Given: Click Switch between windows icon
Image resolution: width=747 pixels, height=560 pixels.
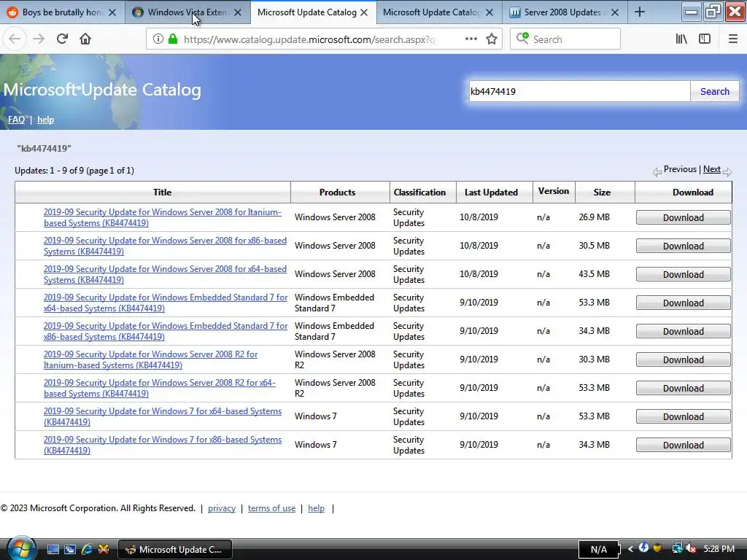Looking at the screenshot, I should click(x=70, y=550).
